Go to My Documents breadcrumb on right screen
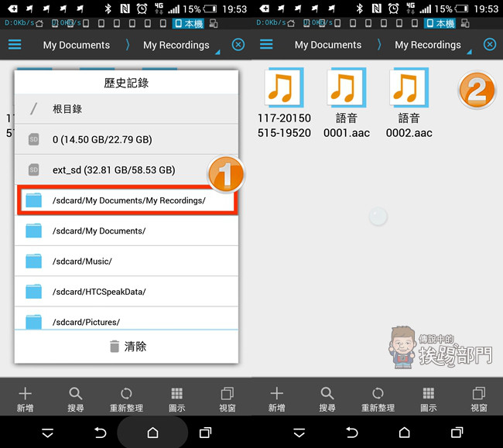 pyautogui.click(x=328, y=45)
